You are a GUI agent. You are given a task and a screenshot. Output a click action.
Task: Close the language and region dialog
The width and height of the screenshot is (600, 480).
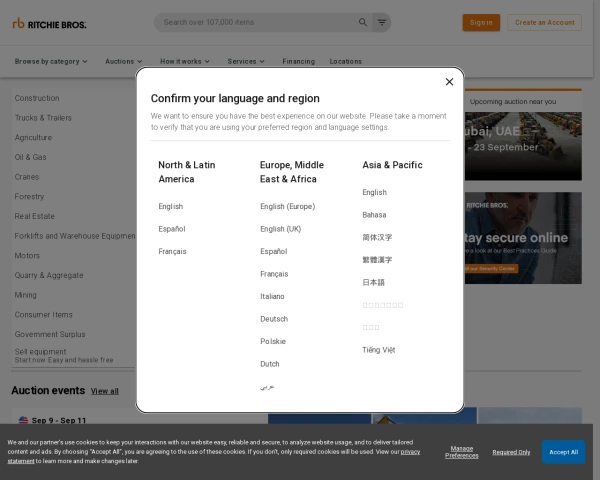tap(449, 82)
